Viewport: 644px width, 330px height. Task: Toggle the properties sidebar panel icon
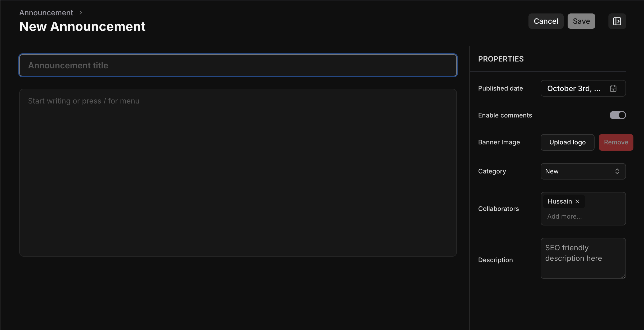coord(617,21)
